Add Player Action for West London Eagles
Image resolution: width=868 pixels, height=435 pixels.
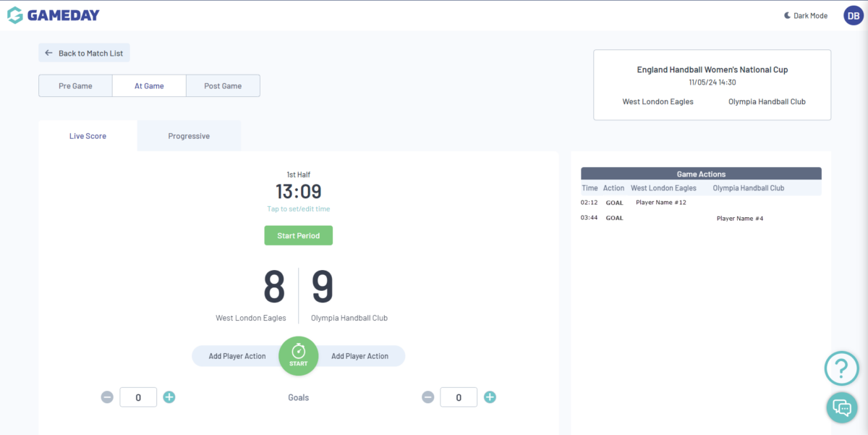[x=237, y=356]
